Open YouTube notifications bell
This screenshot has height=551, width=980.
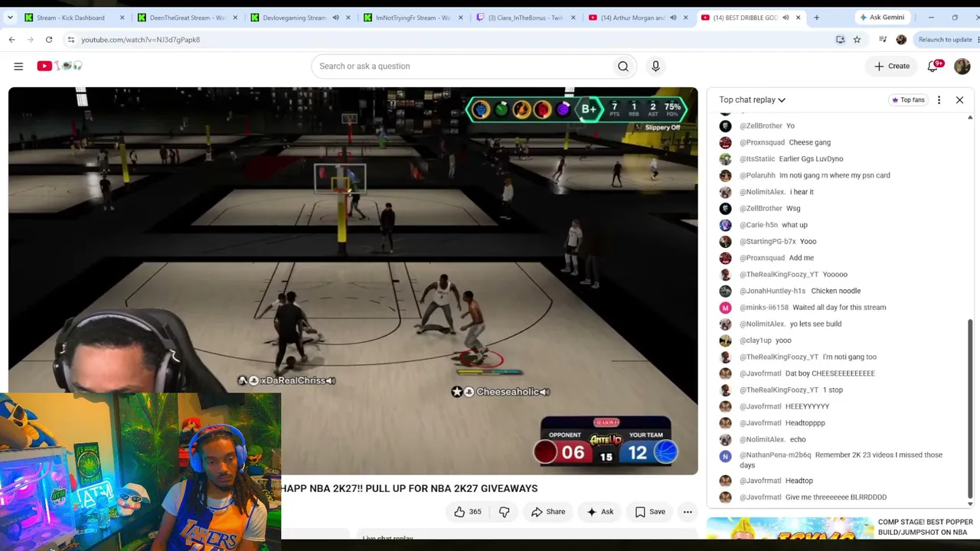933,67
